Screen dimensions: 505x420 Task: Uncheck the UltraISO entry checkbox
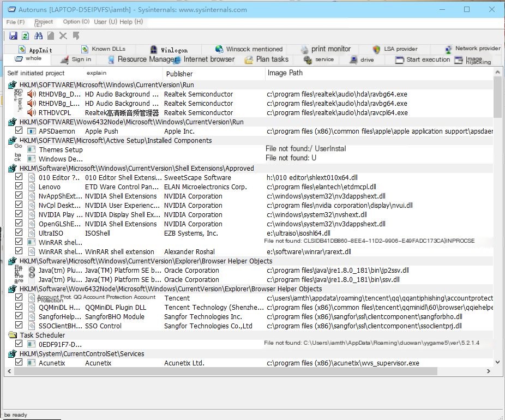point(19,232)
